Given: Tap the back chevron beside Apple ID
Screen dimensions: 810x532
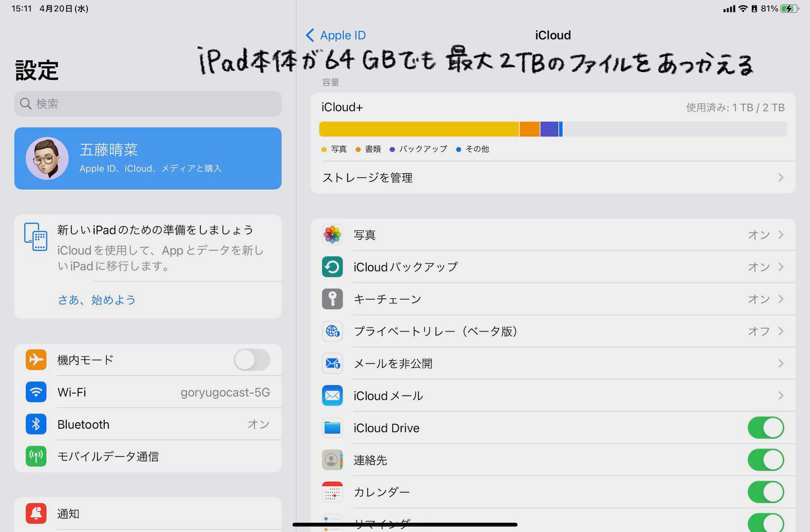Looking at the screenshot, I should coord(310,35).
